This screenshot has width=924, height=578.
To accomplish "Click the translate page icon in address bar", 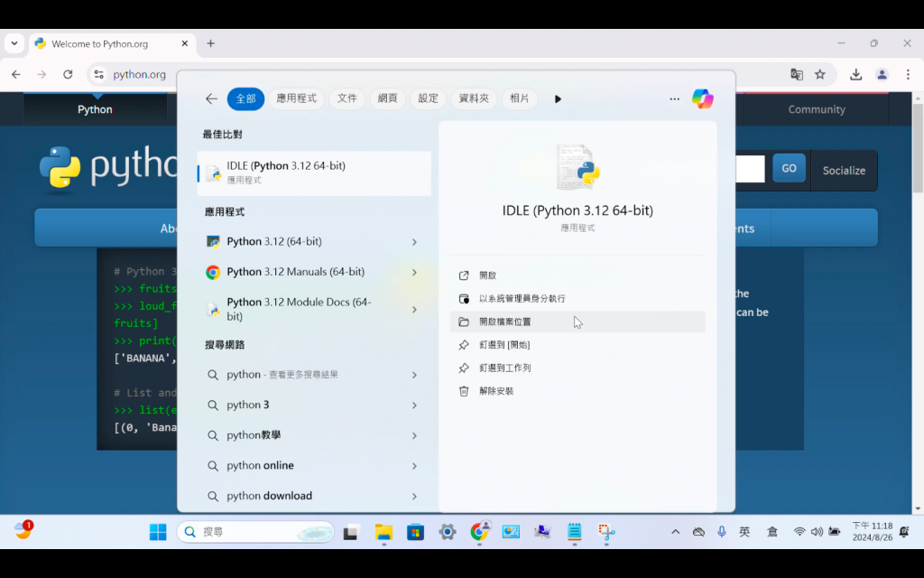I will point(796,74).
